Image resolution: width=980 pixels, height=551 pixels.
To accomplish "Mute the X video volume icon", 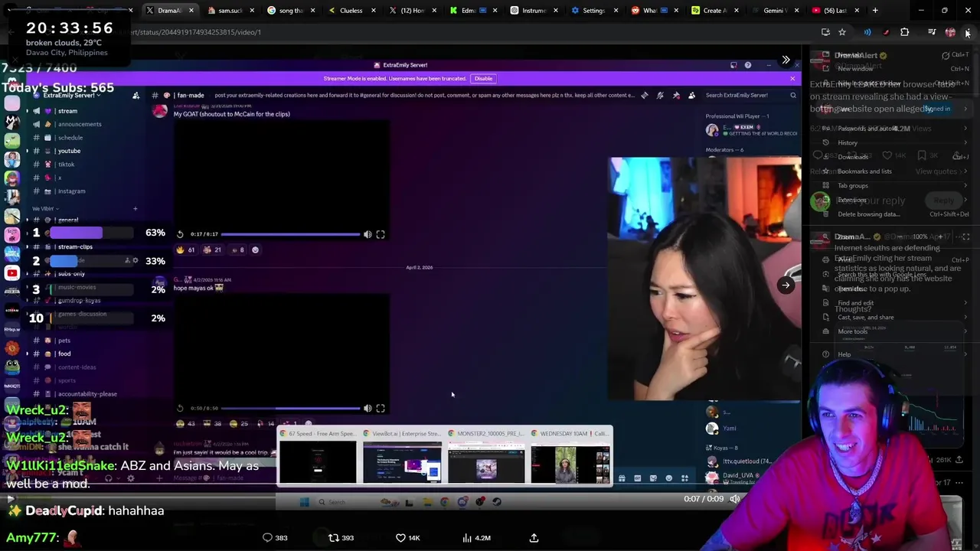I will [x=735, y=499].
